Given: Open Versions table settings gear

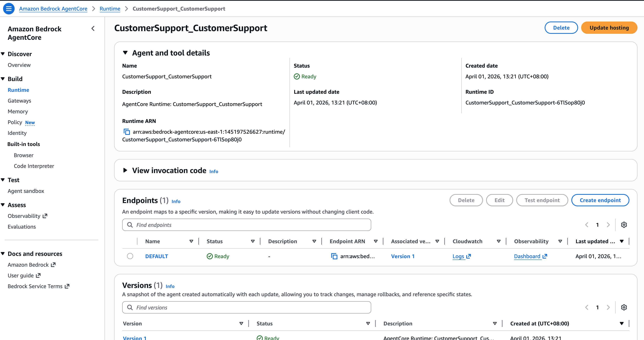Looking at the screenshot, I should click(624, 307).
